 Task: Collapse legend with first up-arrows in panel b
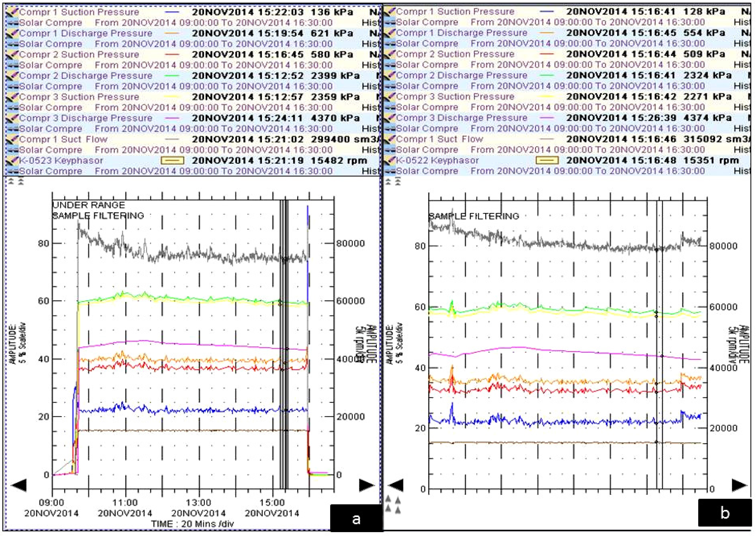click(x=389, y=181)
